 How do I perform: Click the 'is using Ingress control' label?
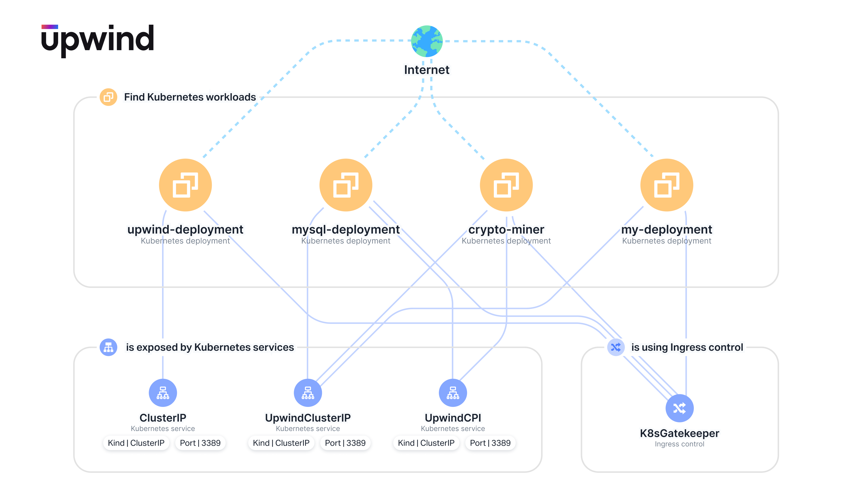coord(687,347)
